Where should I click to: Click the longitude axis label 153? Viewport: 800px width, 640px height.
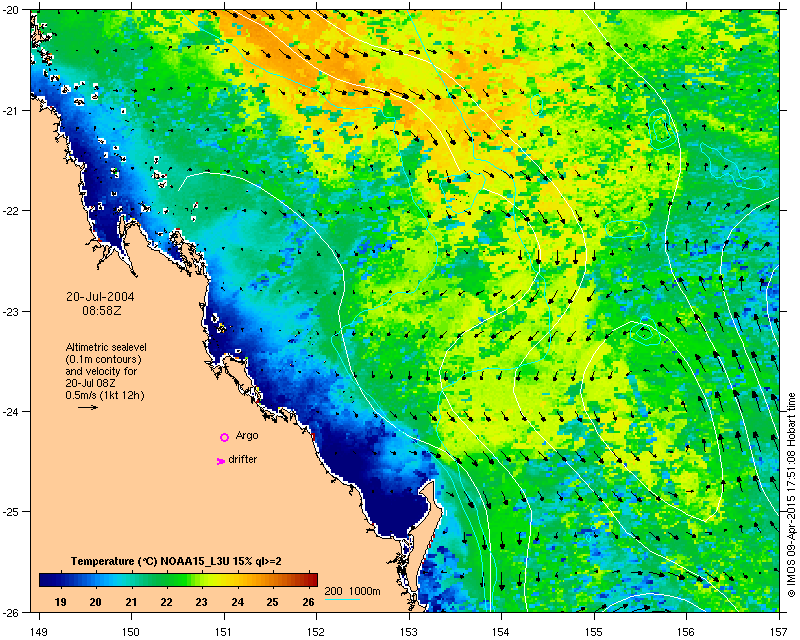coord(409,632)
